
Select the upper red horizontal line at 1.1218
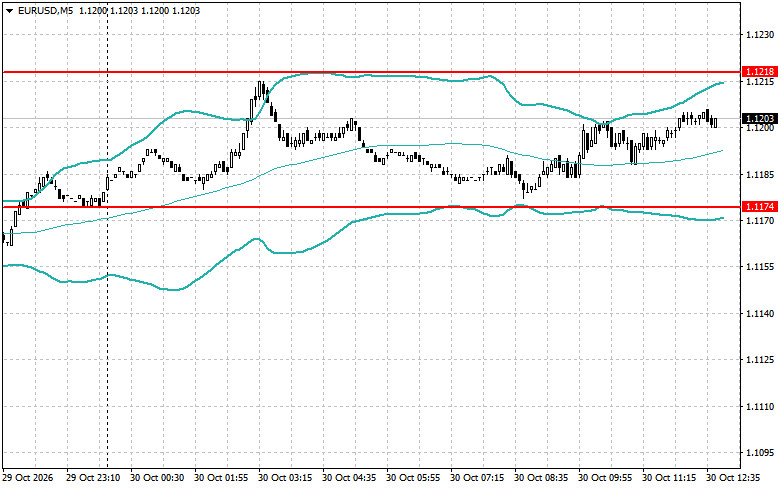(x=372, y=72)
